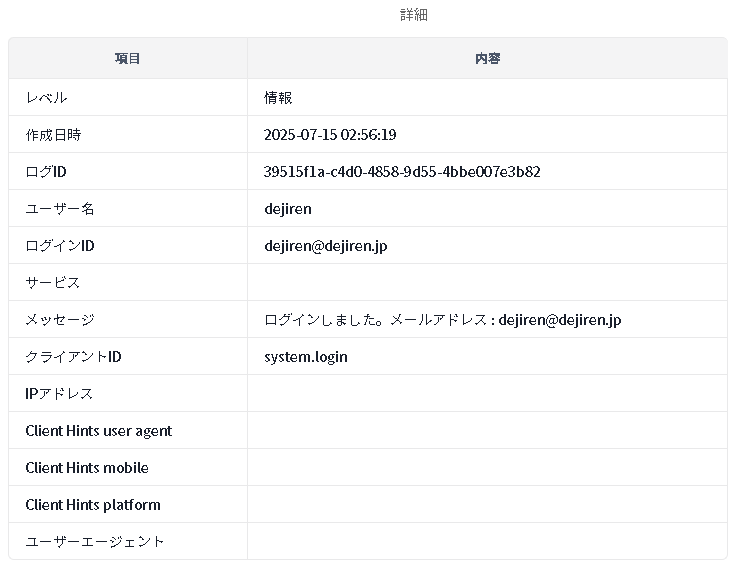Click the 情報 level value
The height and width of the screenshot is (567, 733).
[278, 98]
